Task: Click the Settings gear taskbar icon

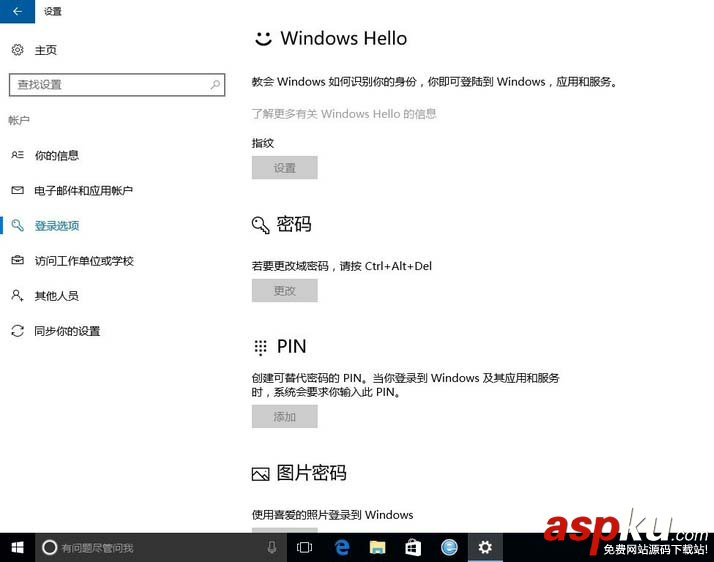Action: (485, 547)
